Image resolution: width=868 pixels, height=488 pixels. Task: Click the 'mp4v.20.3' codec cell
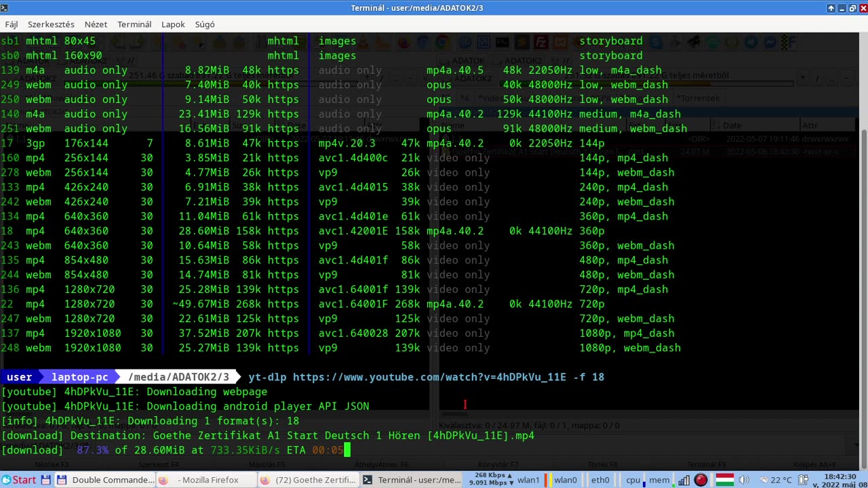[347, 143]
